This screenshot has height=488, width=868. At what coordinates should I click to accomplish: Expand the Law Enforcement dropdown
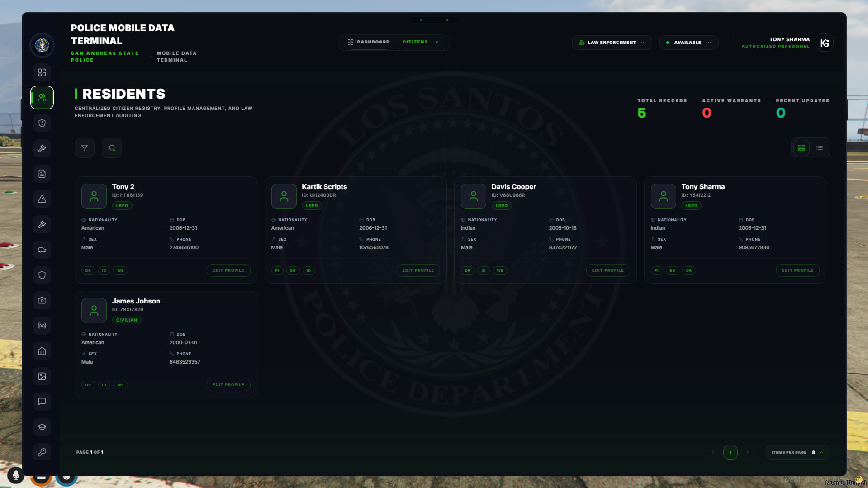tap(612, 43)
